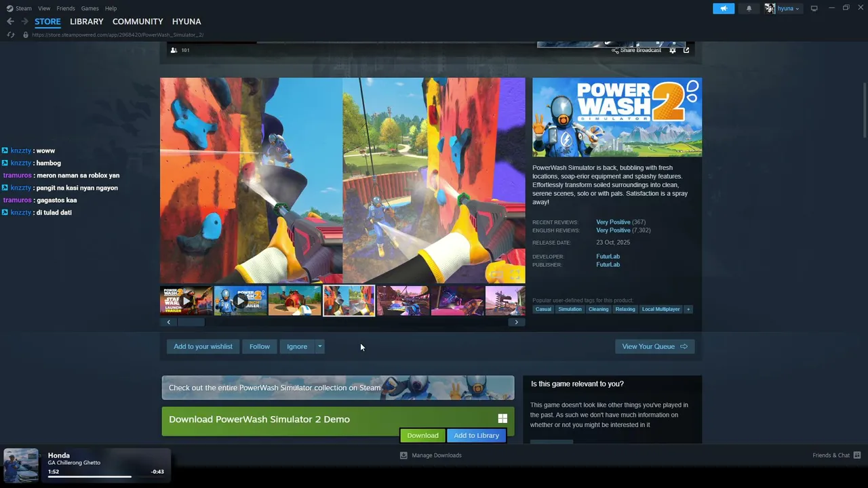868x488 pixels.
Task: Open the notifications bell
Action: 749,8
